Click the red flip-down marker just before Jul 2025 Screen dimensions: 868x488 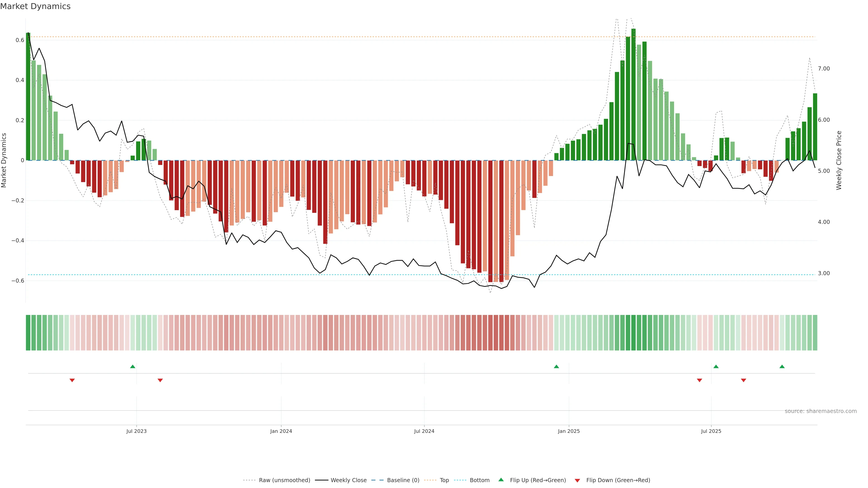click(x=700, y=380)
